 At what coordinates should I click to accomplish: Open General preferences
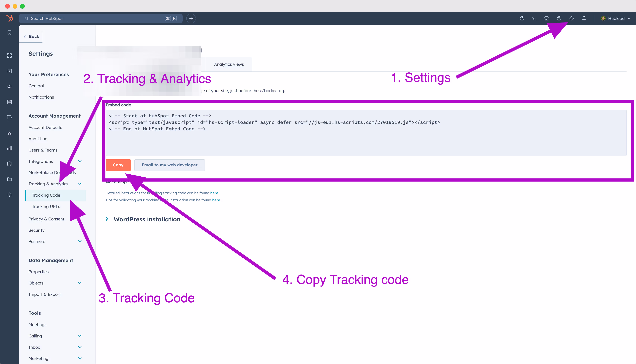click(x=36, y=86)
